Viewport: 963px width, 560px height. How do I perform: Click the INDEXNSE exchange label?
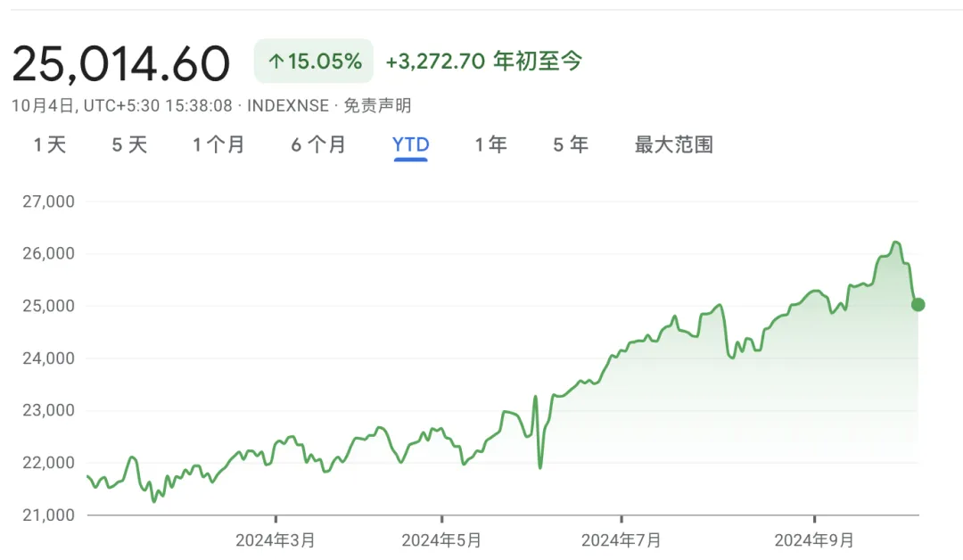286,105
